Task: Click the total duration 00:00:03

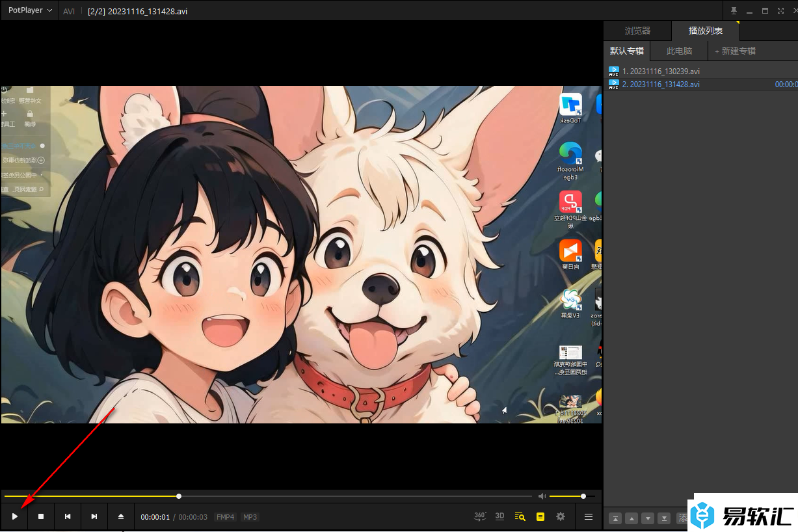Action: point(193,517)
